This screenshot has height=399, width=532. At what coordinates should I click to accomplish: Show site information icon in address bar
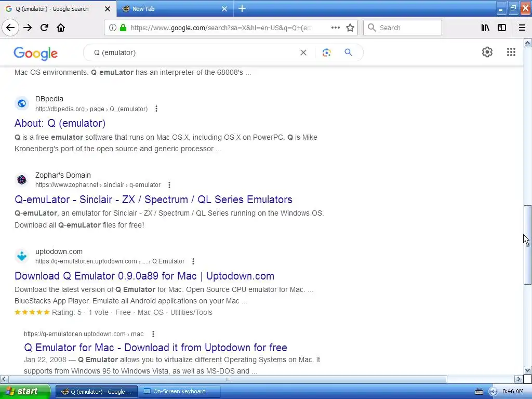point(112,28)
